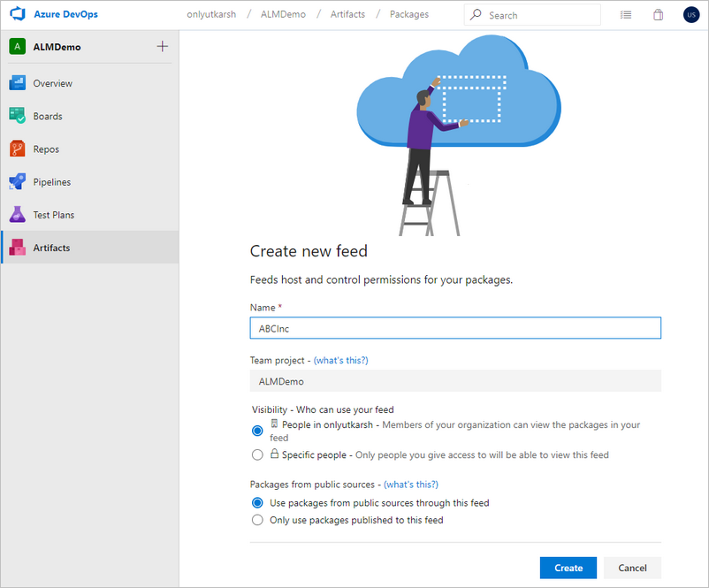Open the Repos icon in sidebar
This screenshot has height=588, width=709.
(x=18, y=149)
